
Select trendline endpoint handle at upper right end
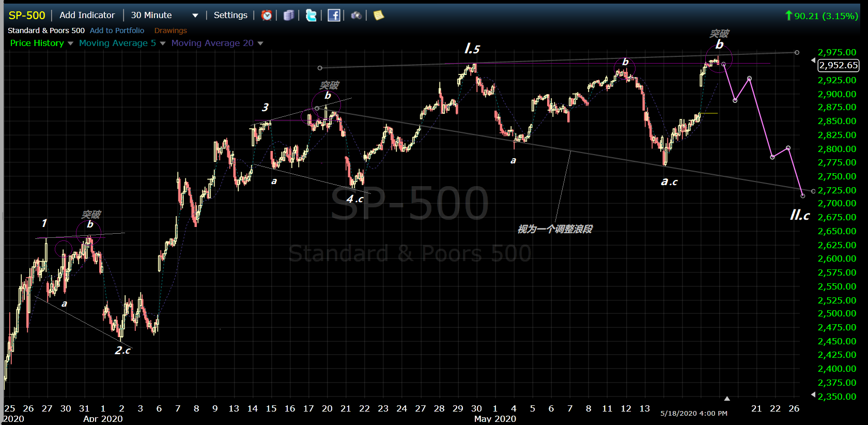coord(797,52)
